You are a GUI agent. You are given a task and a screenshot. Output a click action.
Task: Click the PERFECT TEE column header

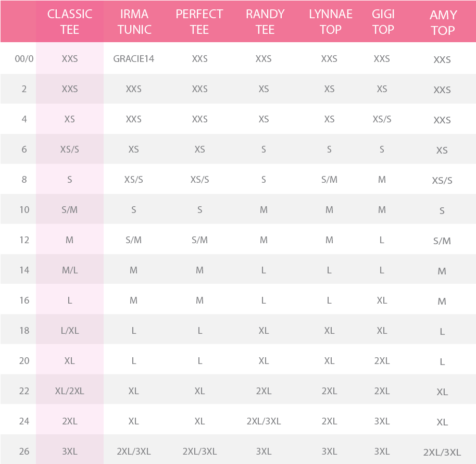(x=199, y=22)
